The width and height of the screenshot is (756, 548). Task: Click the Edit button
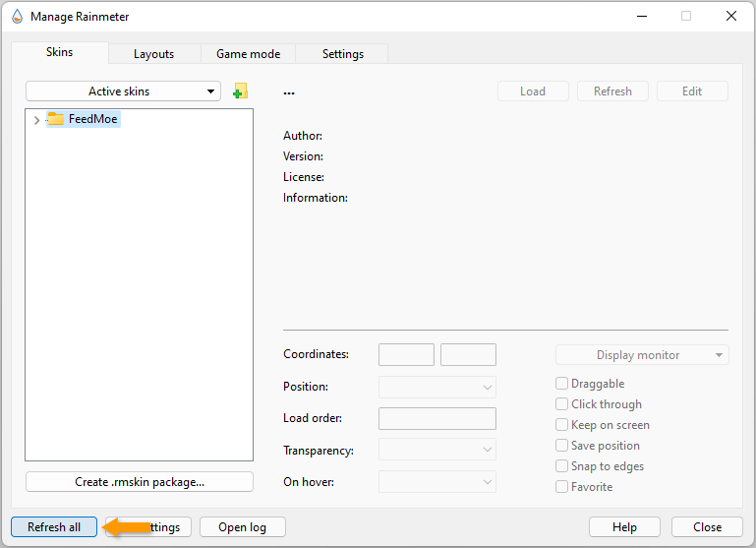[692, 91]
